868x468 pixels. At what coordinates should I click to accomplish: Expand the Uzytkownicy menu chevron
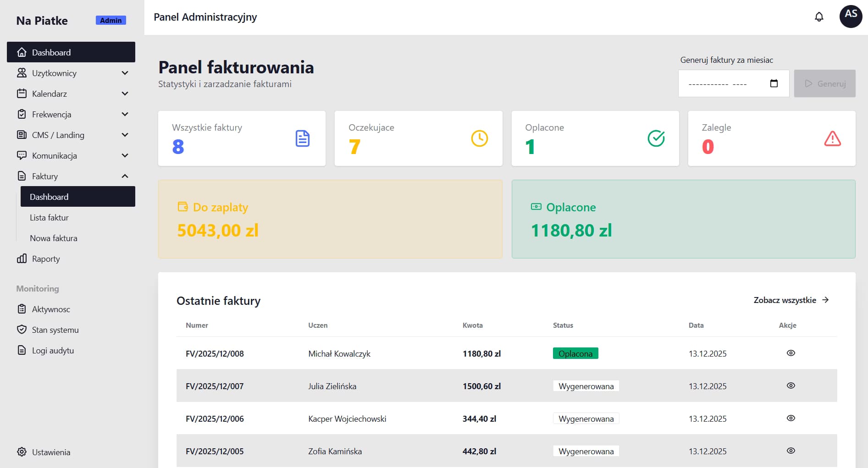coord(125,73)
